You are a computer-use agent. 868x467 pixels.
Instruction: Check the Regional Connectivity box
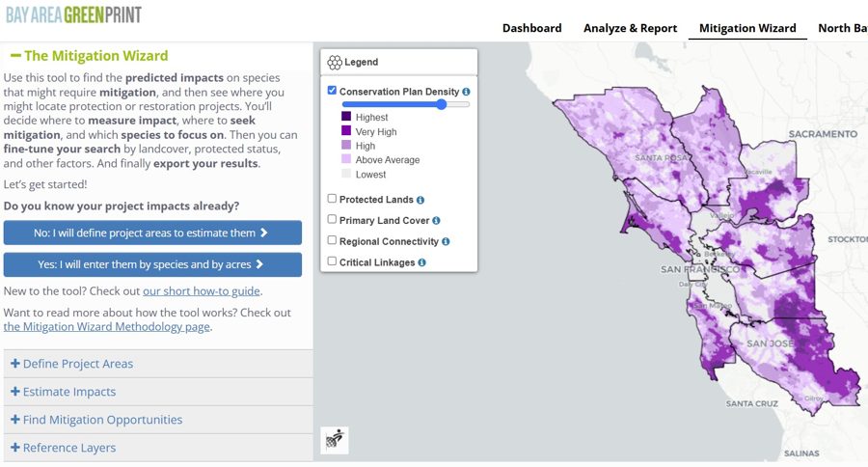(x=332, y=240)
